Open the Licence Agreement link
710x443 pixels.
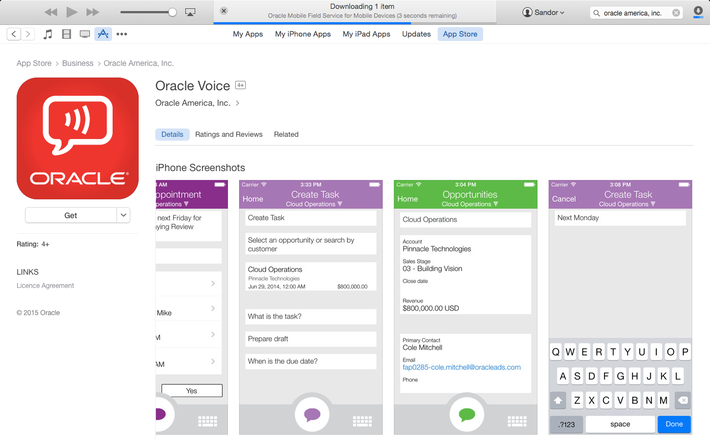[45, 286]
